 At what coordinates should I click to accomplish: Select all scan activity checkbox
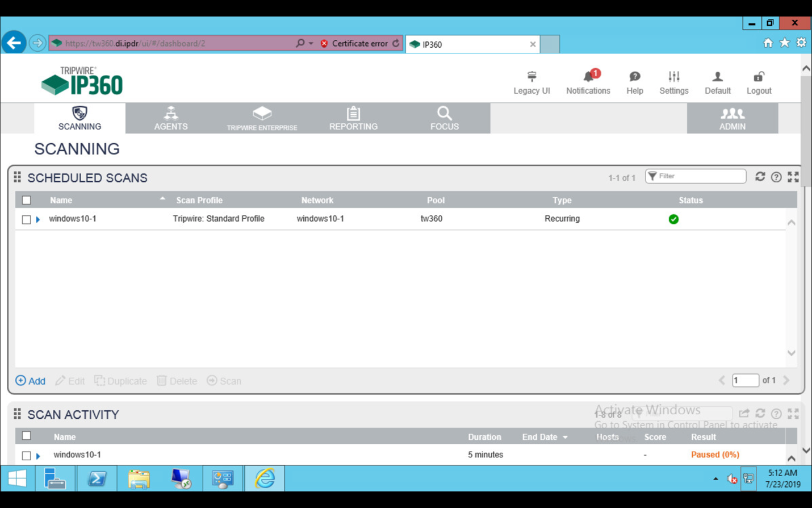coord(27,436)
